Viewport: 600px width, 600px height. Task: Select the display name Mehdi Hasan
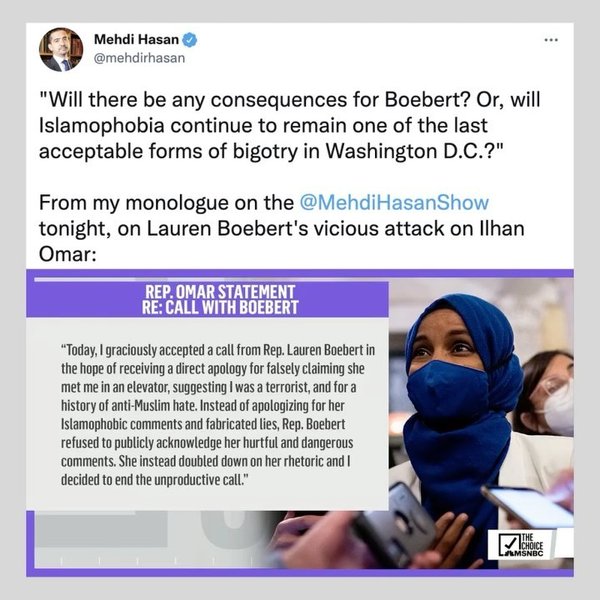click(136, 39)
